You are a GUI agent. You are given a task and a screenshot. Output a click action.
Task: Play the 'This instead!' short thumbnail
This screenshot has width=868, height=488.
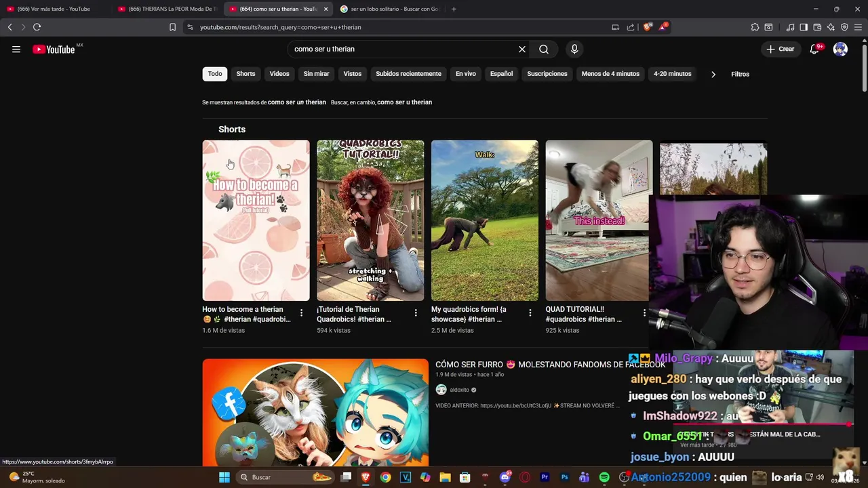click(599, 220)
